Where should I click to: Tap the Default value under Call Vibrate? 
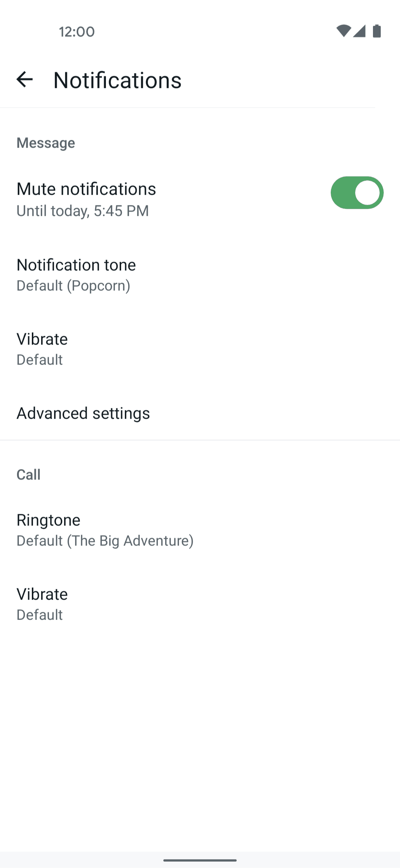coord(40,615)
